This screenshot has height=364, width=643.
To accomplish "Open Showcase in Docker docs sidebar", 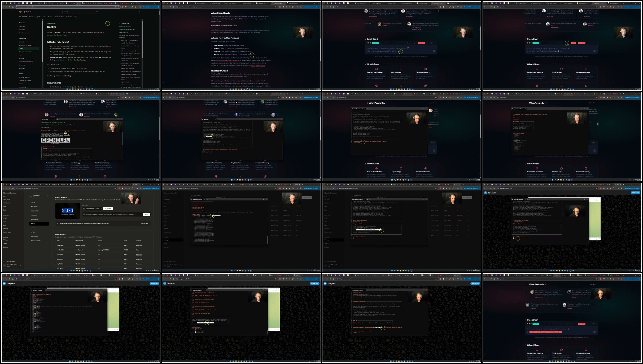I will pyautogui.click(x=22, y=30).
